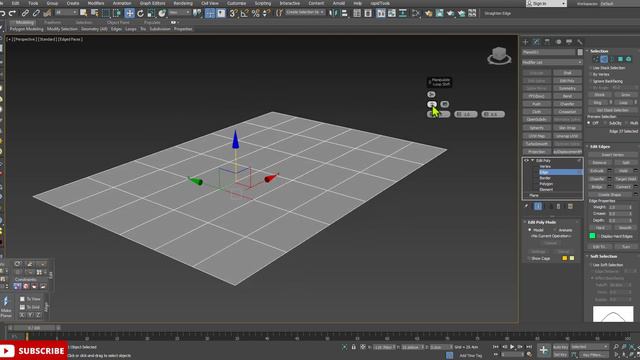
Task: Select Polygon sub-object icon in Selection rollout
Action: [x=620, y=59]
